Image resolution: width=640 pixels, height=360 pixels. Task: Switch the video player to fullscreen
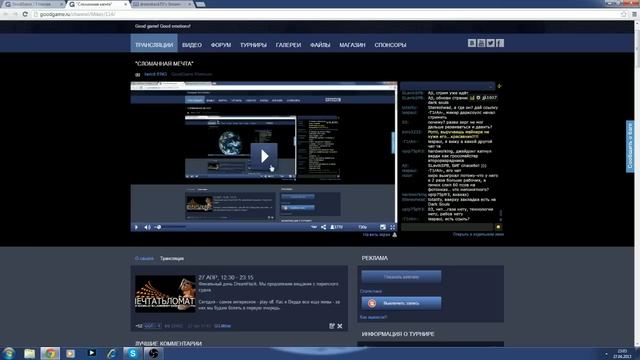click(392, 227)
